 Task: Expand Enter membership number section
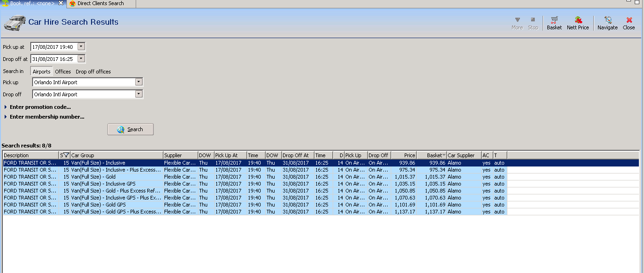click(x=44, y=117)
